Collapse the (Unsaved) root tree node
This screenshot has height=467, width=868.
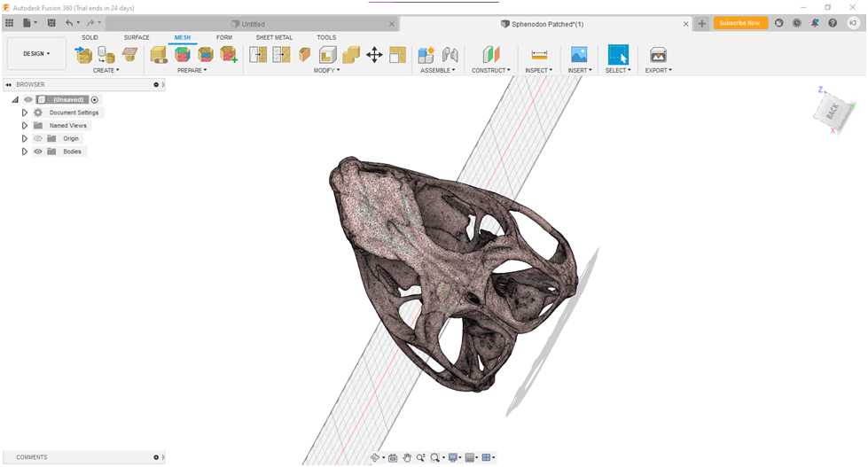(15, 99)
